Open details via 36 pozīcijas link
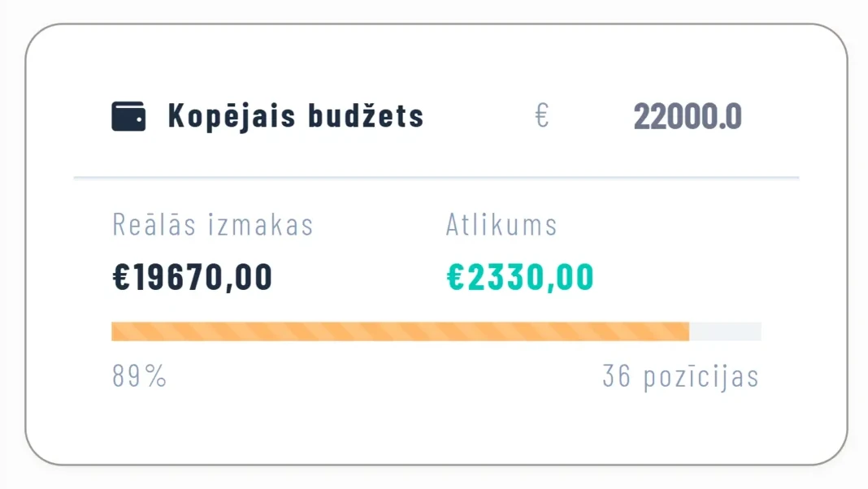Image resolution: width=868 pixels, height=489 pixels. point(679,375)
